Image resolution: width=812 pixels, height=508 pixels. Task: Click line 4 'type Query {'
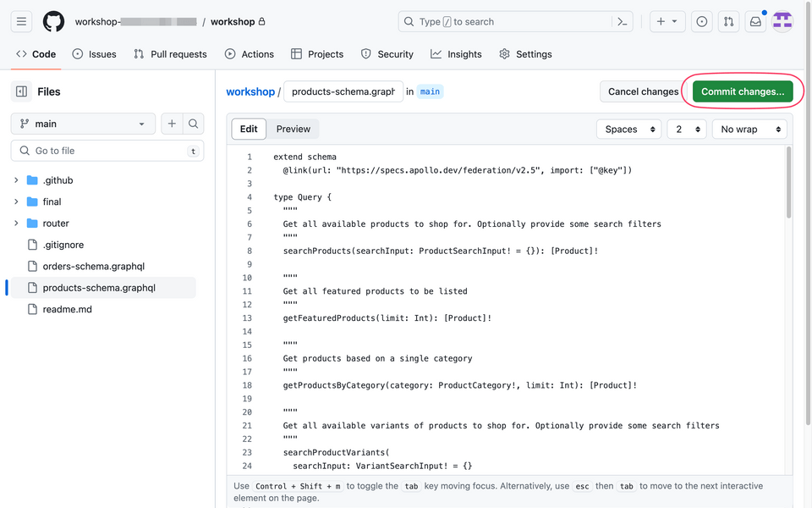302,197
